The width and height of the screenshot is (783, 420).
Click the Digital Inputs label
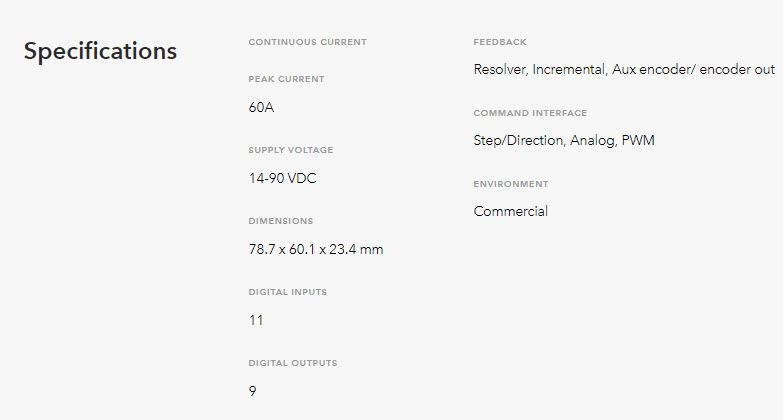click(288, 292)
